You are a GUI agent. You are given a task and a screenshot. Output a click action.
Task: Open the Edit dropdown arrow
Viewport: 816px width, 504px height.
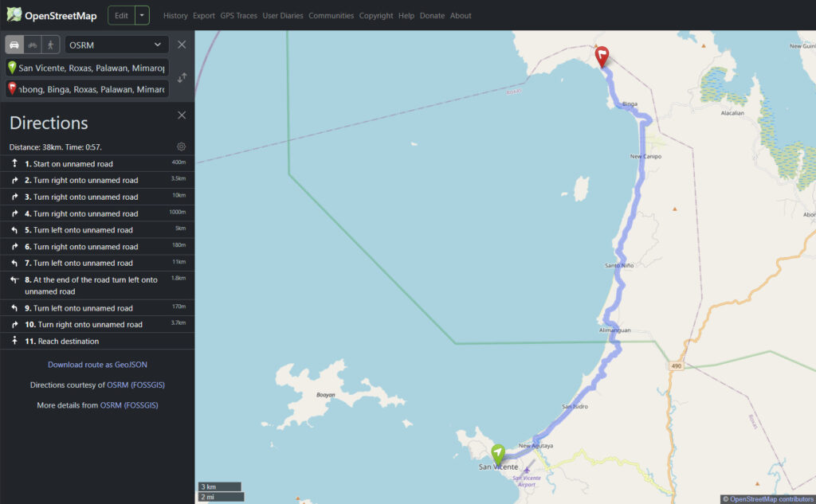tap(141, 15)
